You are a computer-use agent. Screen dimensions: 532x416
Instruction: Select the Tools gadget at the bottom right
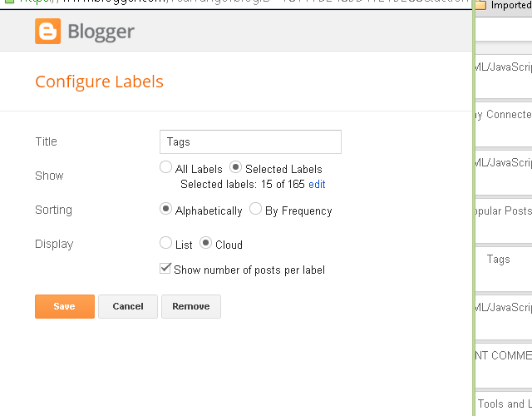502,404
